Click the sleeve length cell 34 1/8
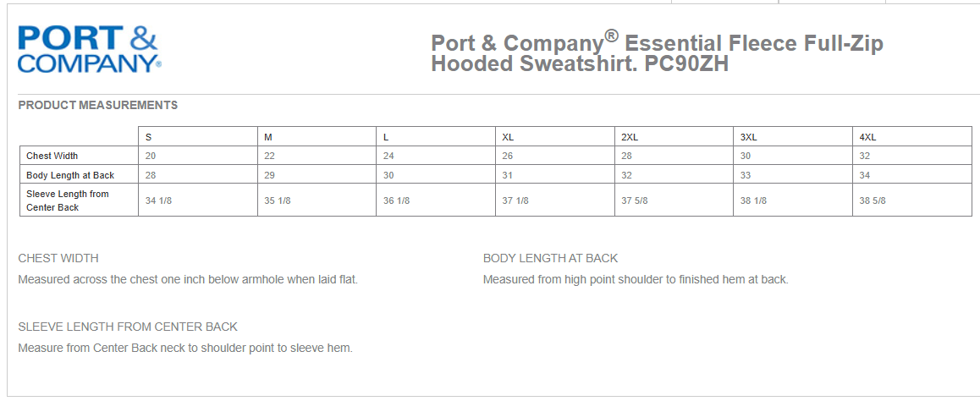The height and width of the screenshot is (412, 980). point(158,201)
